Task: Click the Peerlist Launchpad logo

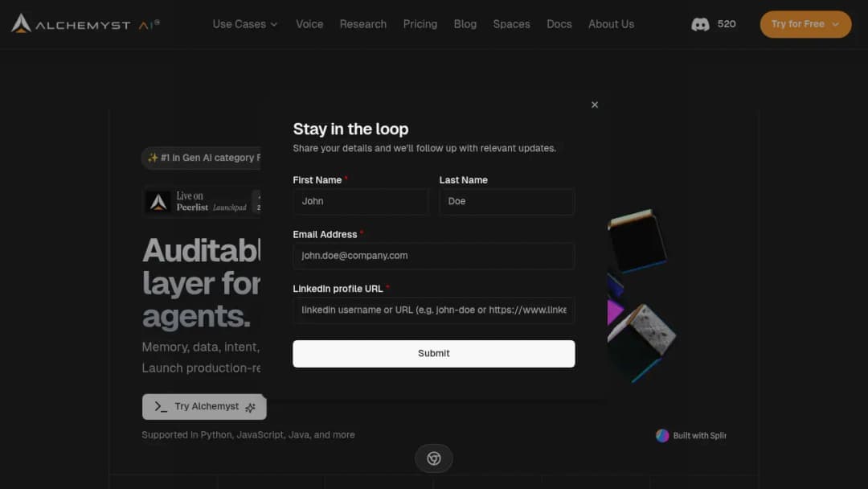Action: [158, 202]
